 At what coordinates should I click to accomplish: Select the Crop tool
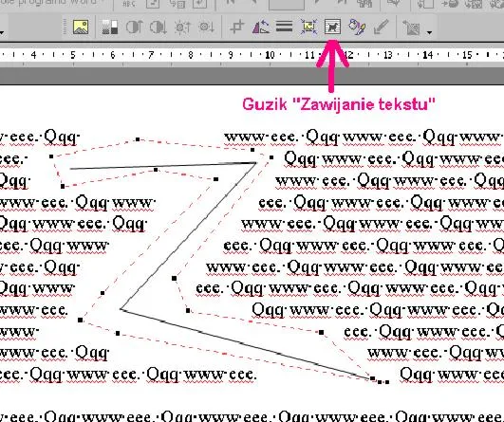tap(237, 27)
